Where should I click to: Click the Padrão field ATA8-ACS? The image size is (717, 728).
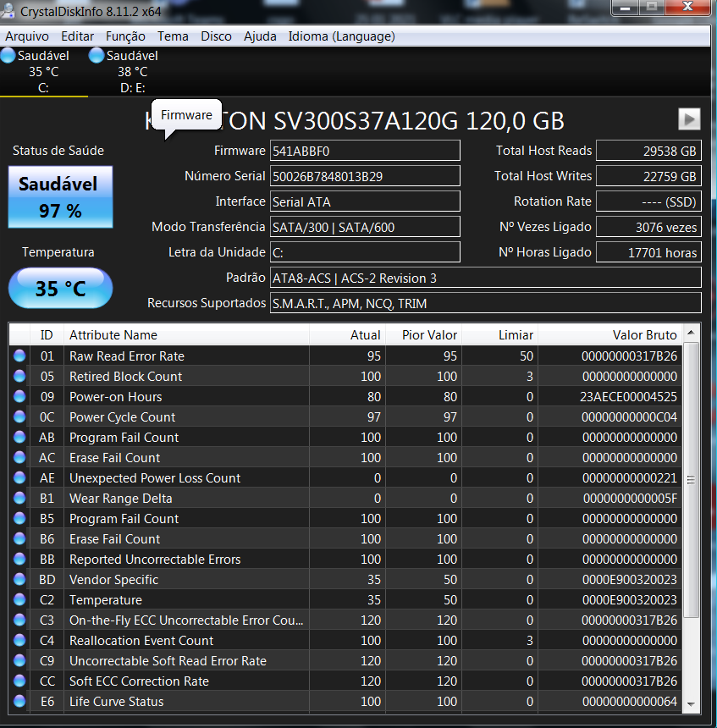pos(486,278)
